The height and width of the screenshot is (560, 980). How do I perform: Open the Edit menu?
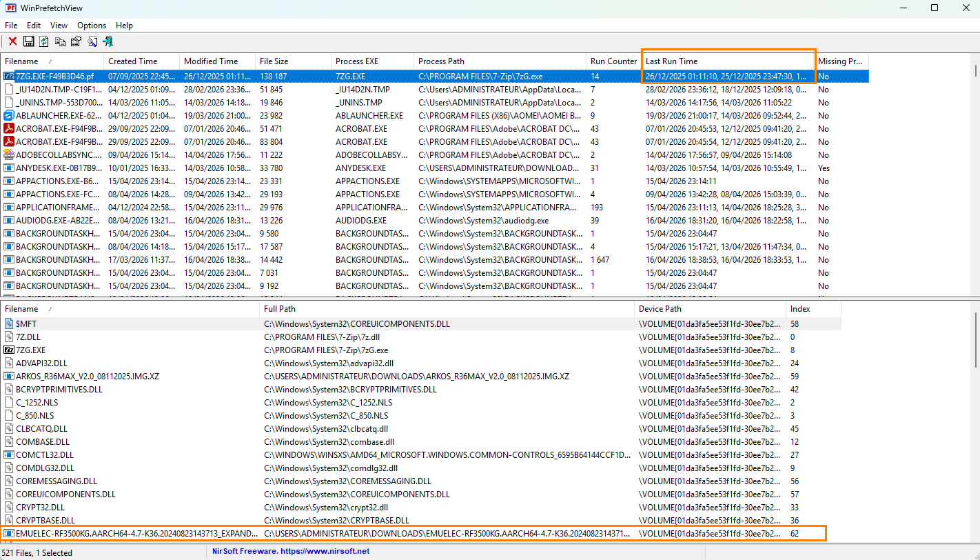pos(34,26)
